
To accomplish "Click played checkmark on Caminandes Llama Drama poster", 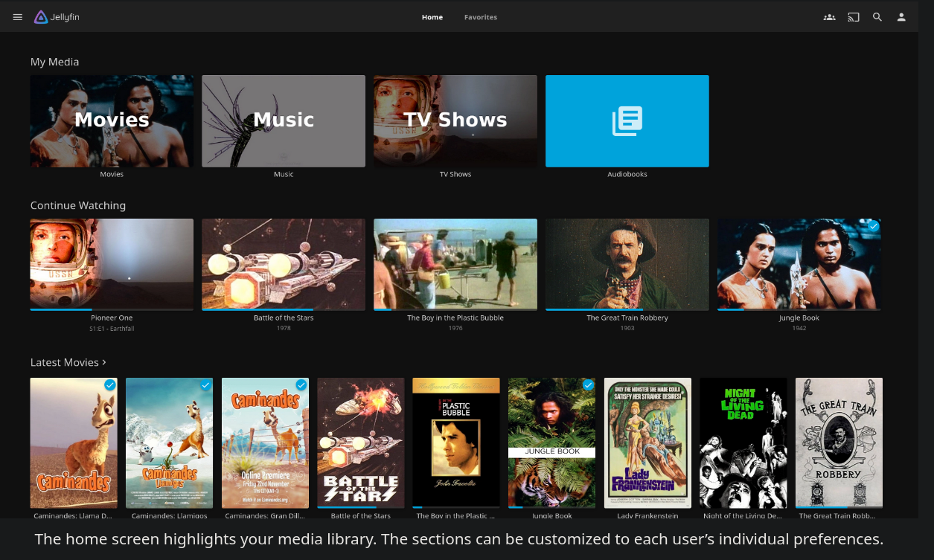I will (110, 385).
